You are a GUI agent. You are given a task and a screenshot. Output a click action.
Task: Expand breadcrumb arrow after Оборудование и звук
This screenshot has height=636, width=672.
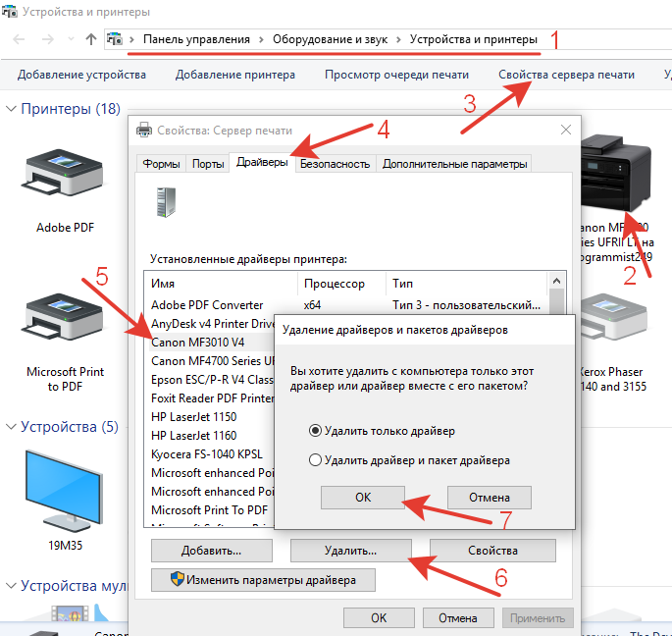click(398, 39)
